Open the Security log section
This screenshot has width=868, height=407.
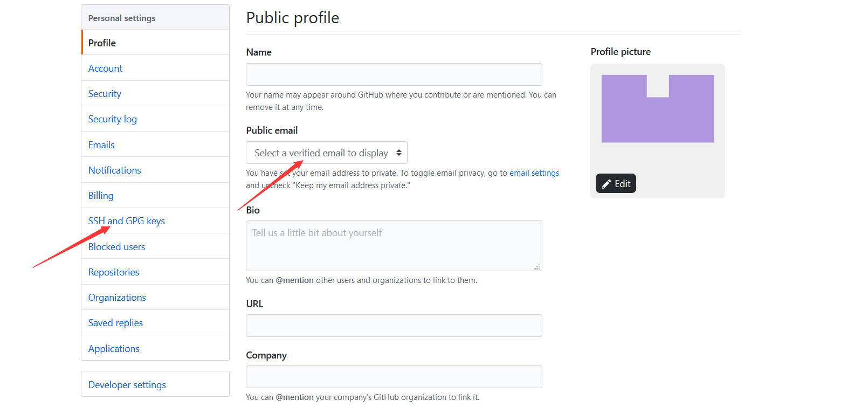click(x=113, y=119)
